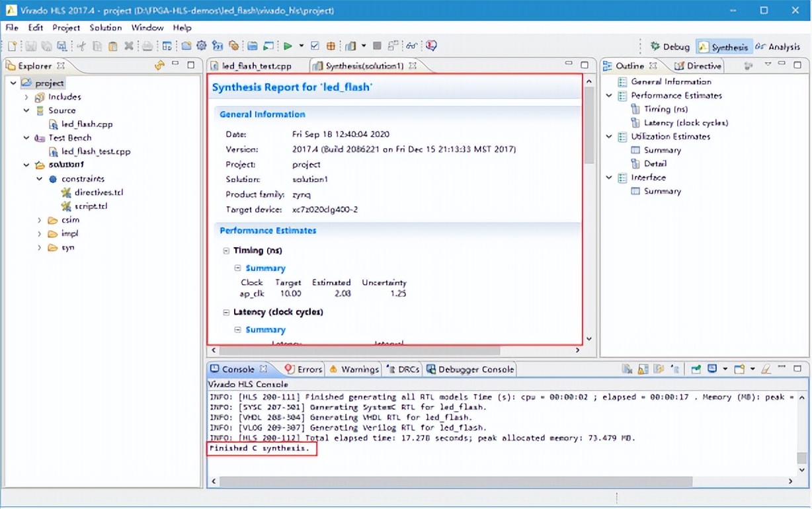Open the Debugger Console tab
The height and width of the screenshot is (509, 812).
point(470,370)
